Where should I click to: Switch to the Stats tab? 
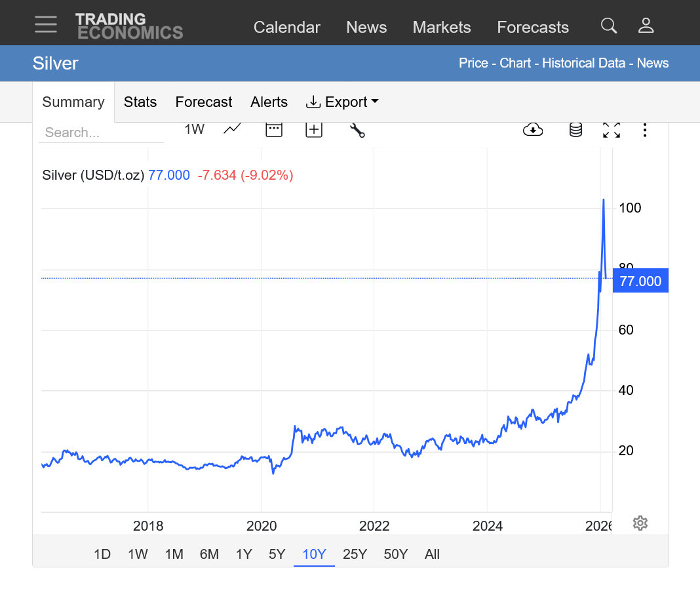coord(140,102)
